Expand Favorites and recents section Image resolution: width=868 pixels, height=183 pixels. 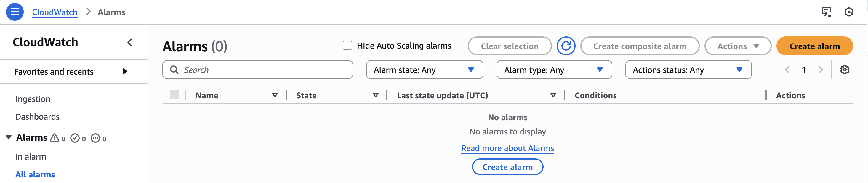pyautogui.click(x=125, y=71)
